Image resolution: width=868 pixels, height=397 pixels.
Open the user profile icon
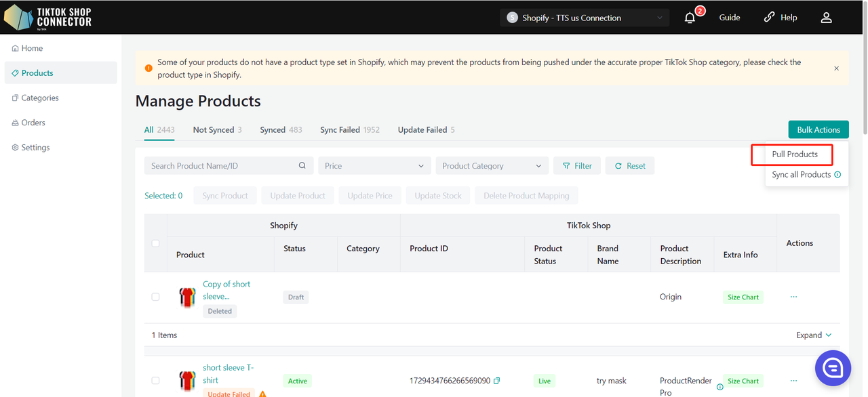826,18
